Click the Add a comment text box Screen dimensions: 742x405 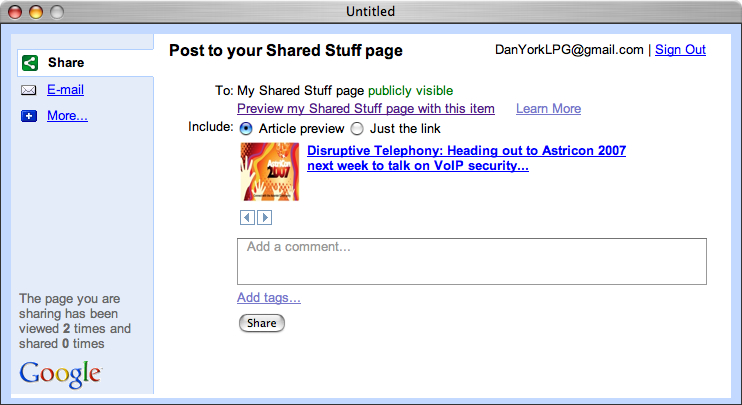pos(471,261)
